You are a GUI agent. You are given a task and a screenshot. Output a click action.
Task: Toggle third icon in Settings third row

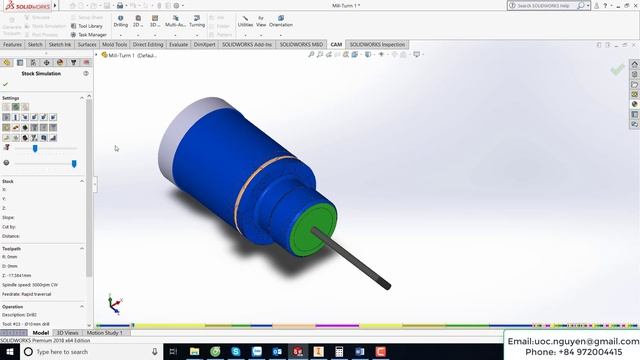pyautogui.click(x=25, y=127)
